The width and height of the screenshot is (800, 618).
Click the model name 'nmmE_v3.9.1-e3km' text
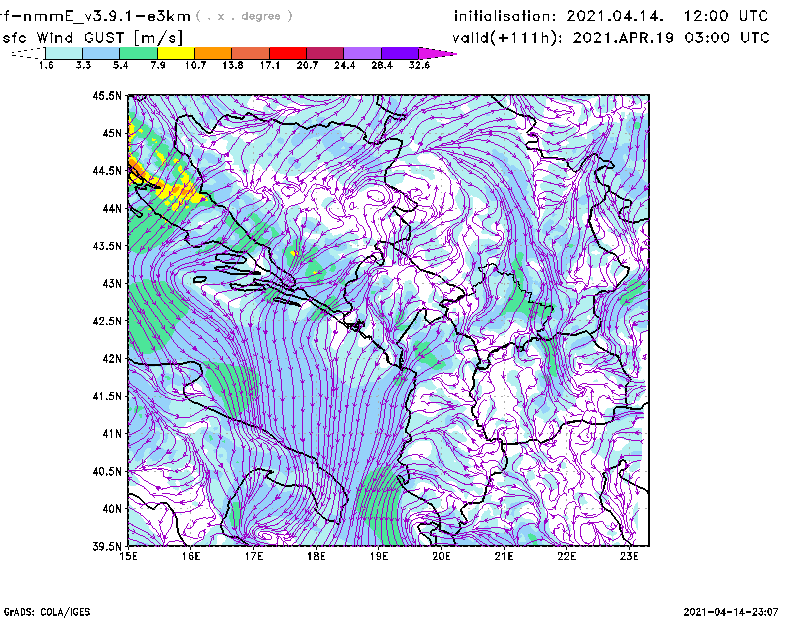click(x=107, y=16)
